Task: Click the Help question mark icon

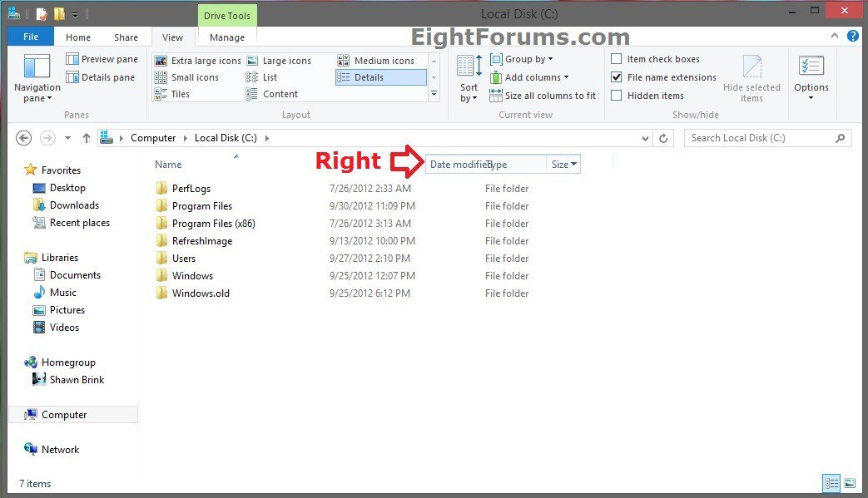Action: [x=853, y=37]
